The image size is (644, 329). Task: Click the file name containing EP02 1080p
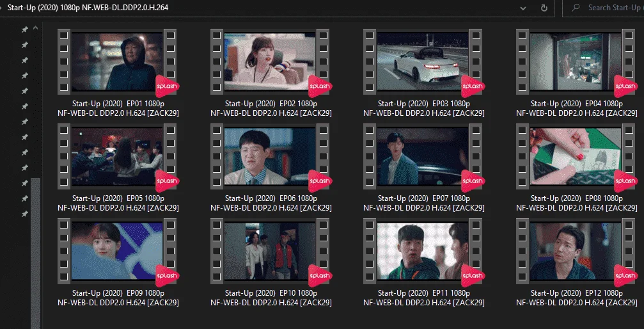(x=271, y=108)
